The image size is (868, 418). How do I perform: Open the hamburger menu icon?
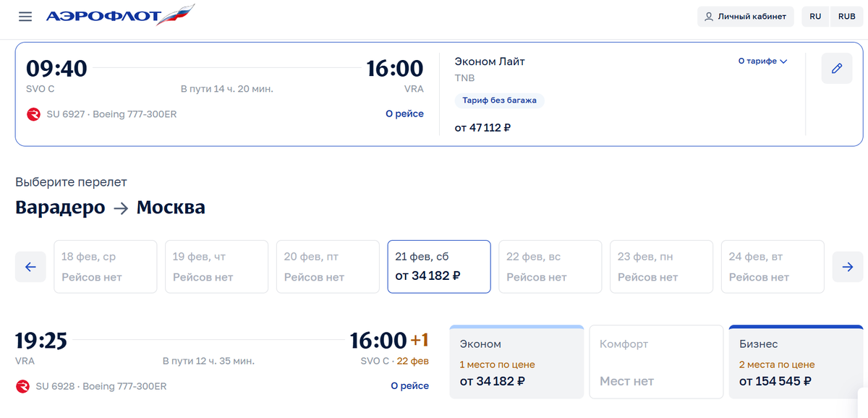(x=25, y=17)
